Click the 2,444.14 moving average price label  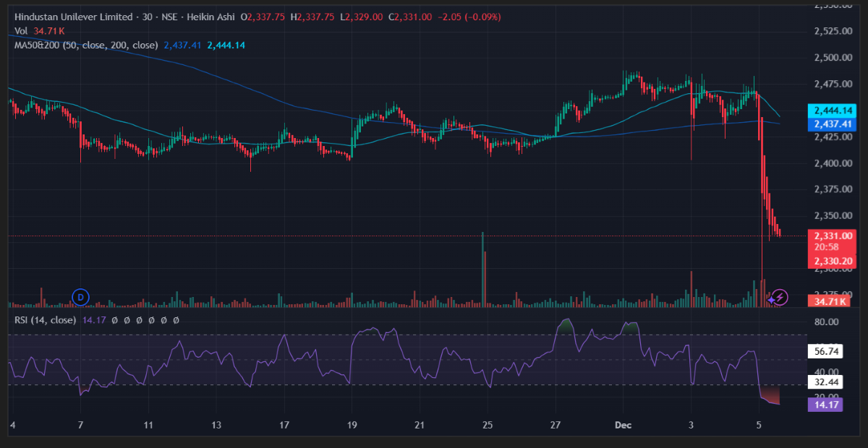[x=833, y=111]
